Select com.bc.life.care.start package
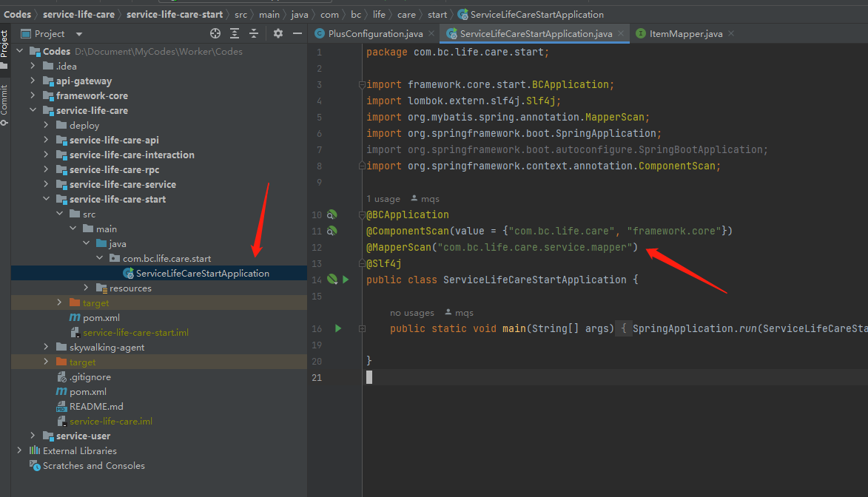868x497 pixels. [159, 258]
